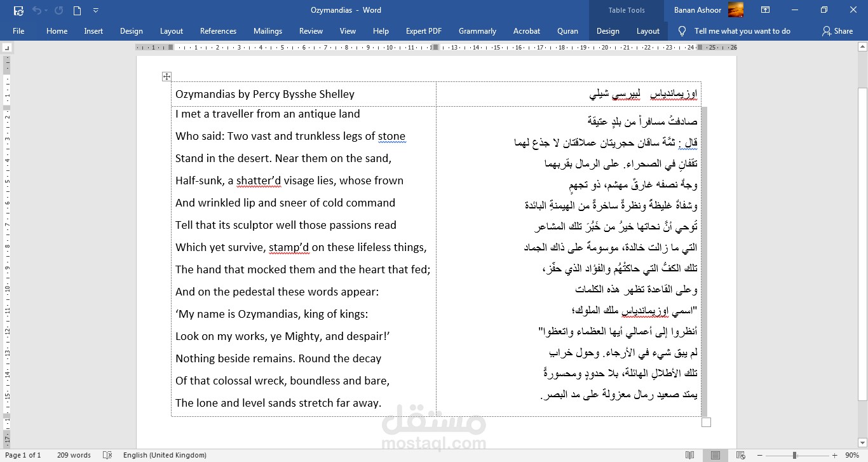Click 'Page 1 of 1' in status bar
868x462 pixels.
23,455
